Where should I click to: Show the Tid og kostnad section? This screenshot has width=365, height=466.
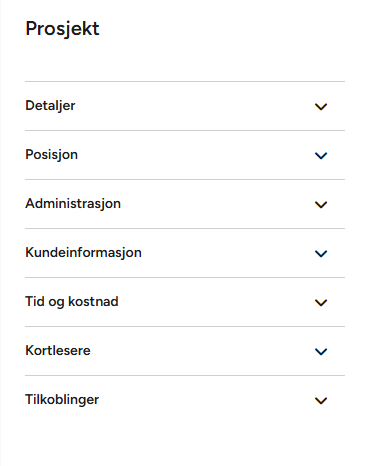point(185,302)
